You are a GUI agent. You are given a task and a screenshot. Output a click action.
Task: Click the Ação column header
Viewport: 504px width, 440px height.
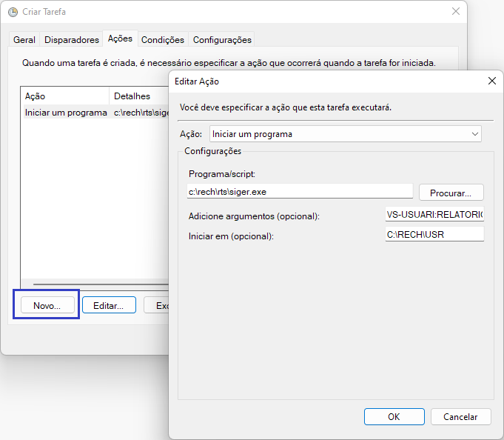click(66, 96)
